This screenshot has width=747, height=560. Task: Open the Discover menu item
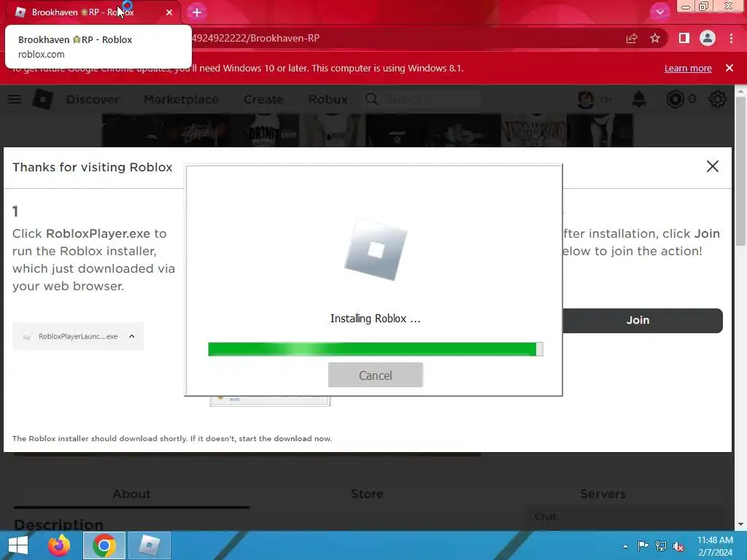93,99
